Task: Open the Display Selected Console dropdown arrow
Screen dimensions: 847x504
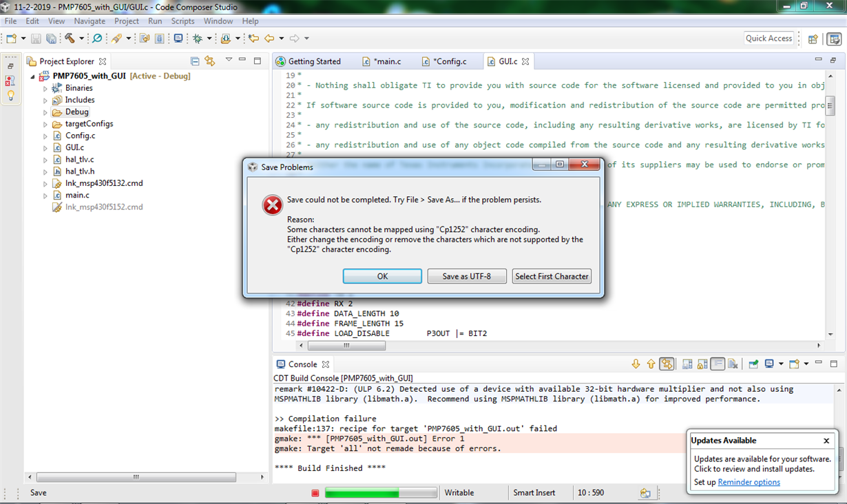Action: [x=781, y=364]
